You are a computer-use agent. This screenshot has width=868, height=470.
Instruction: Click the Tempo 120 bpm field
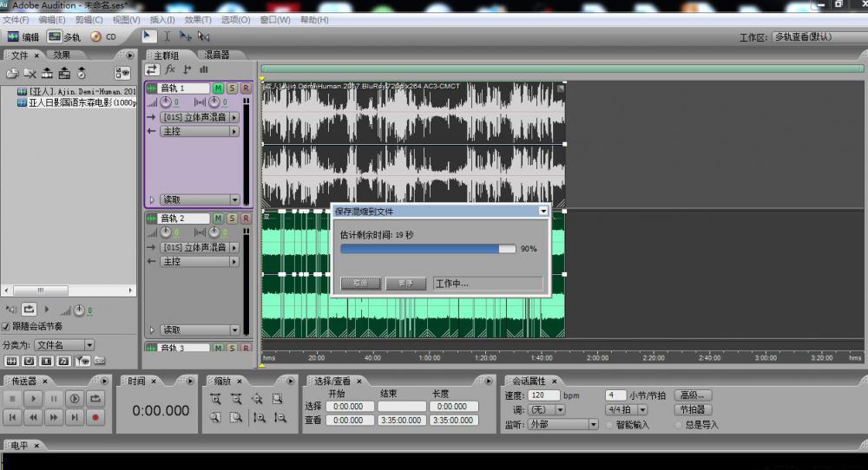click(x=543, y=395)
